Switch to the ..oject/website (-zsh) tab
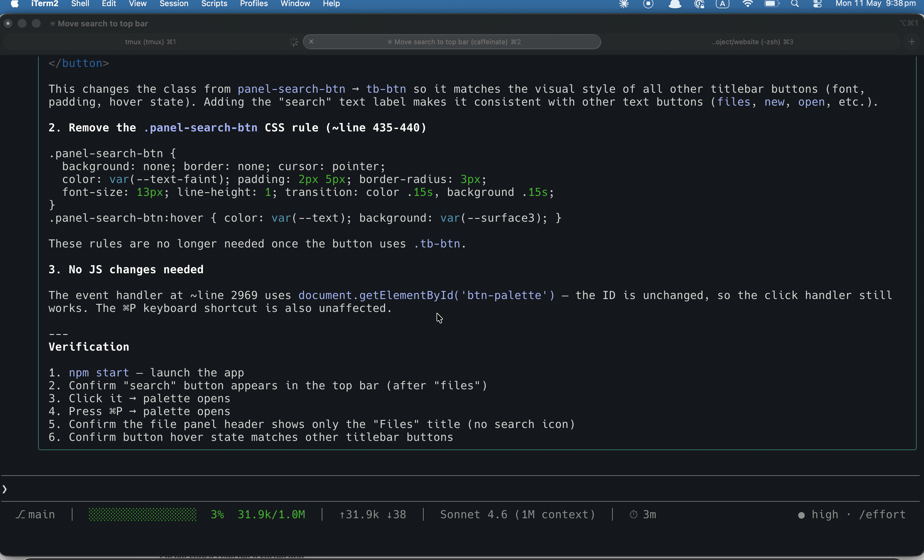The height and width of the screenshot is (560, 924). point(752,42)
